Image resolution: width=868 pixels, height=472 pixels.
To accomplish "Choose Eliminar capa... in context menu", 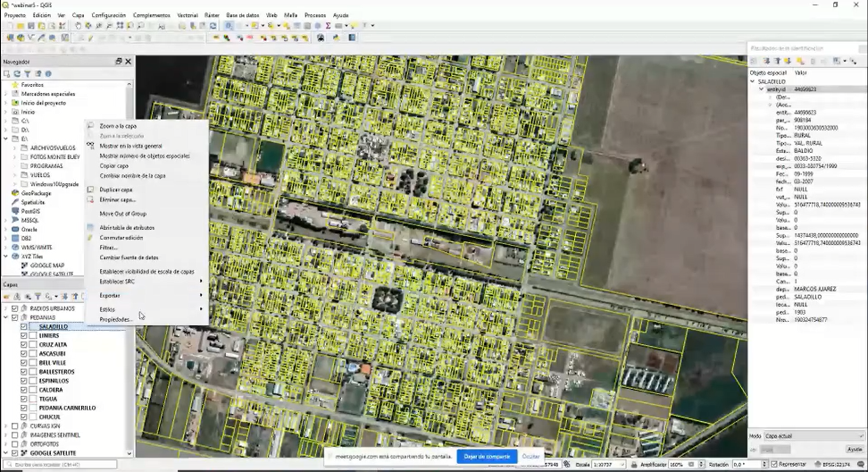I will [117, 199].
